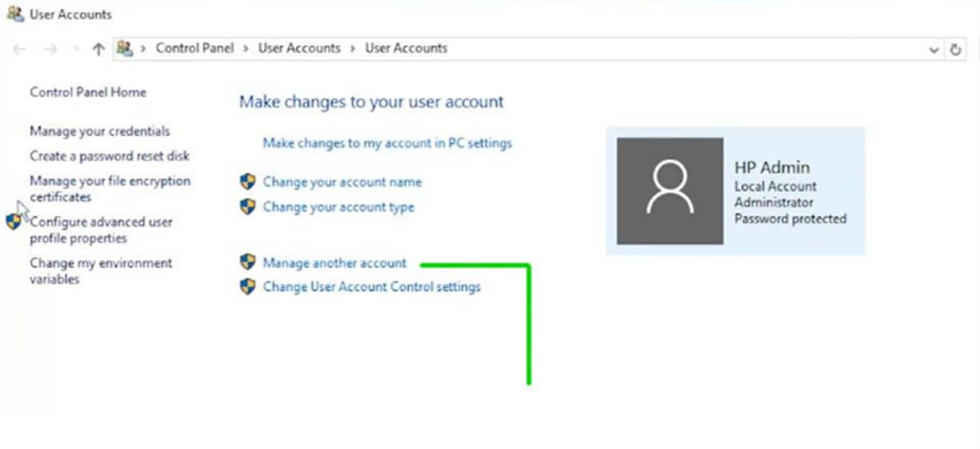Viewport: 980px width, 449px height.
Task: Open Make changes to my account in PC settings
Action: 387,143
